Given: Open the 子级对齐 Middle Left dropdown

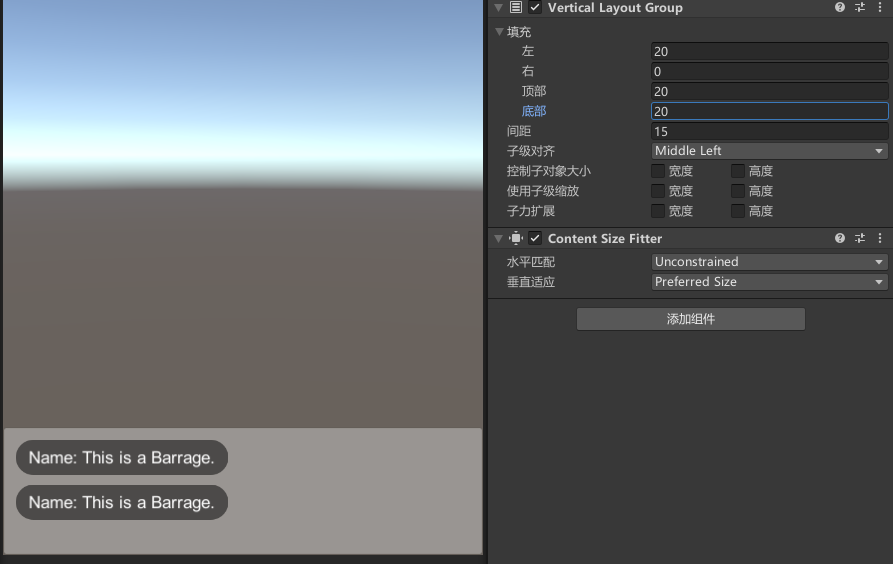Looking at the screenshot, I should pos(769,151).
